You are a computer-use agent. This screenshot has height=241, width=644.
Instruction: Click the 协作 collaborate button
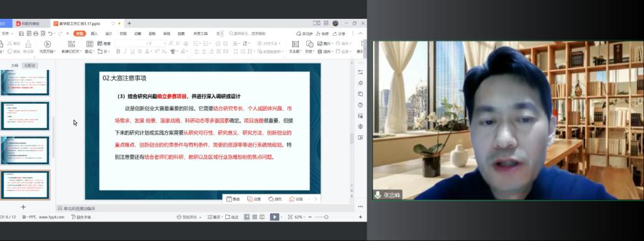323,34
